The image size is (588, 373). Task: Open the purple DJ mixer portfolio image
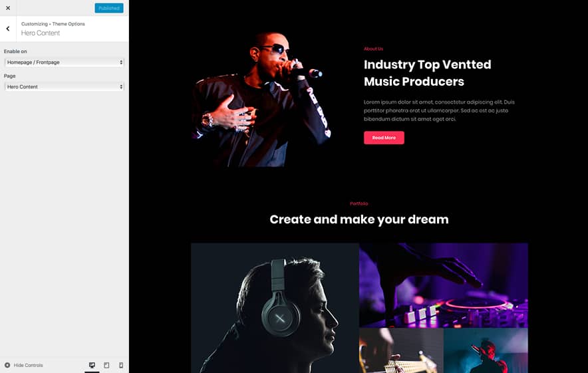[x=444, y=285]
